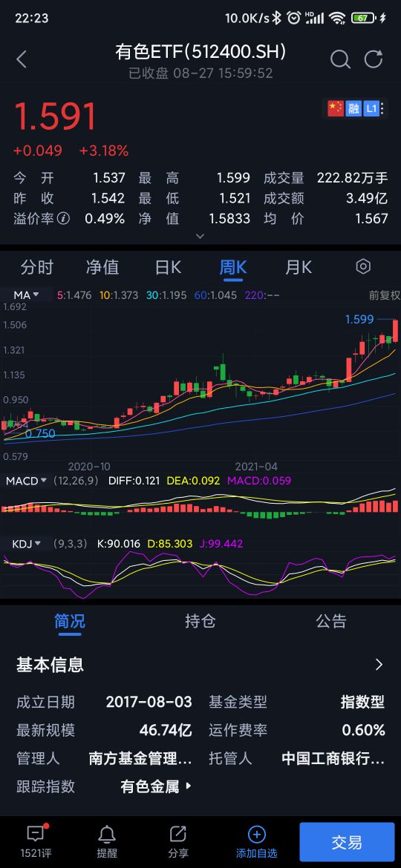
Task: Switch to the 净值 chart tab
Action: (x=102, y=268)
